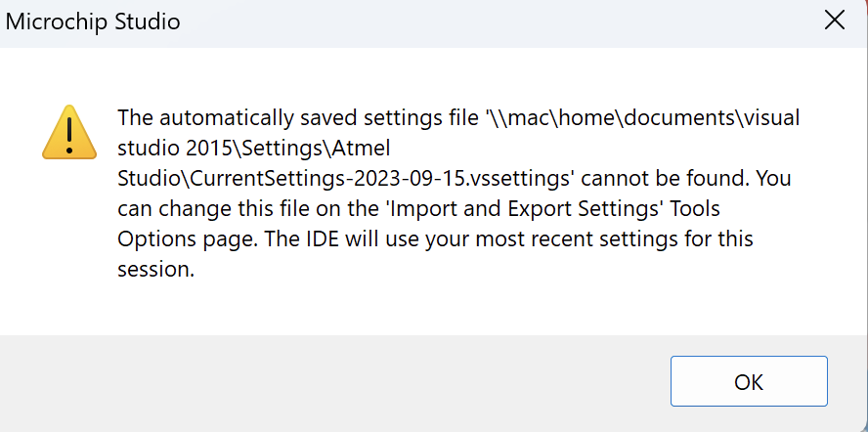Viewport: 868px width, 432px height.
Task: Click the empty title bar area
Action: click(x=499, y=22)
